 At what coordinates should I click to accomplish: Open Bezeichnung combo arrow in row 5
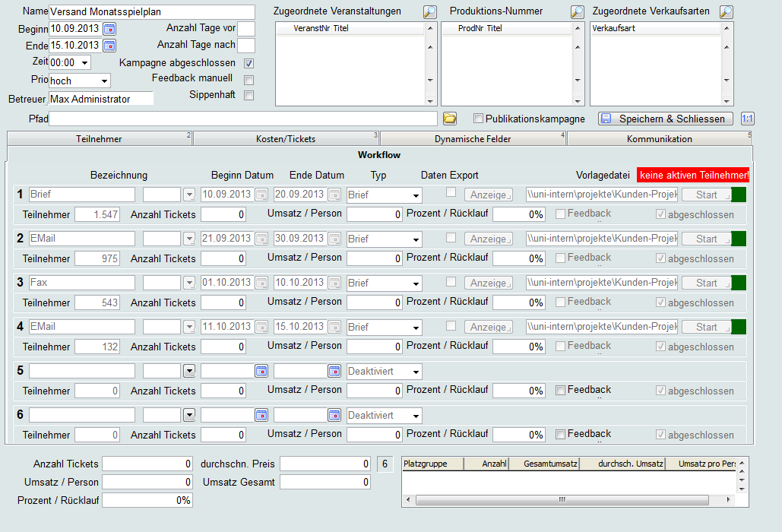tap(189, 372)
